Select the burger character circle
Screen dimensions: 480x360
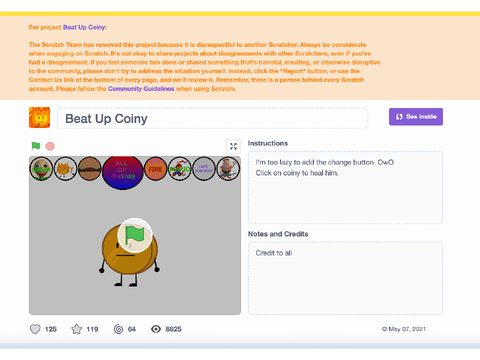90,169
